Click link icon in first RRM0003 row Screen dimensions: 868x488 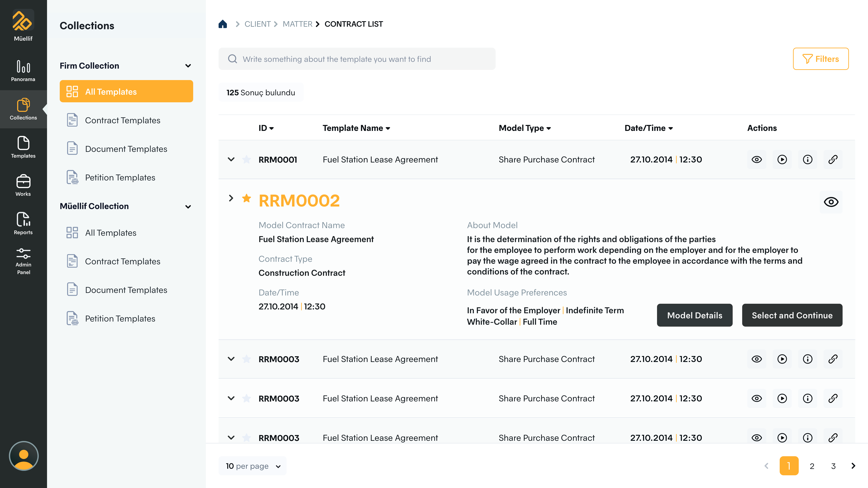[833, 359]
